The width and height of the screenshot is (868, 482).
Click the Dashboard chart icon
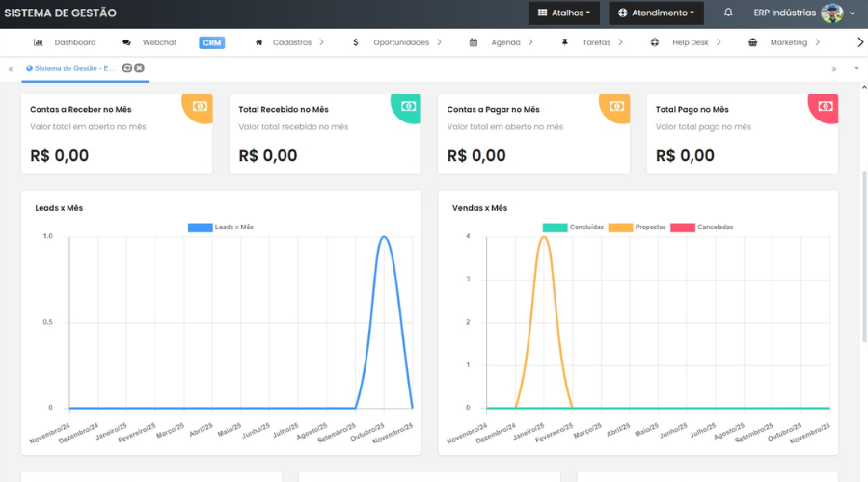pos(39,42)
